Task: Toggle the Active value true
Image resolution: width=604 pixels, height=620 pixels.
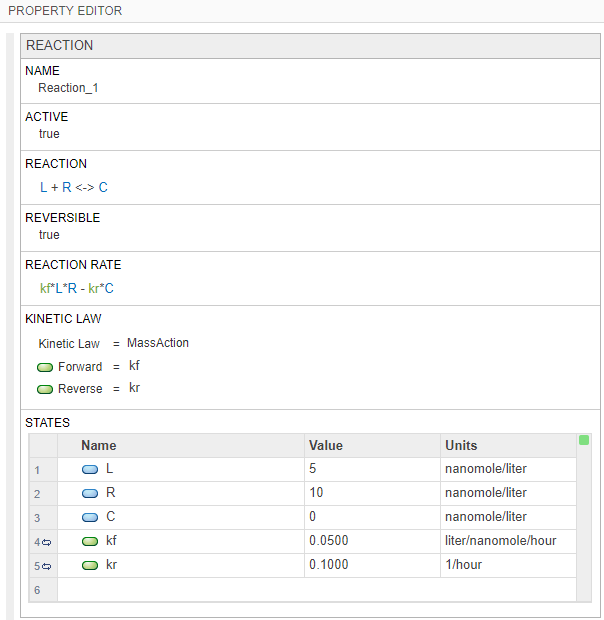Action: pos(49,134)
